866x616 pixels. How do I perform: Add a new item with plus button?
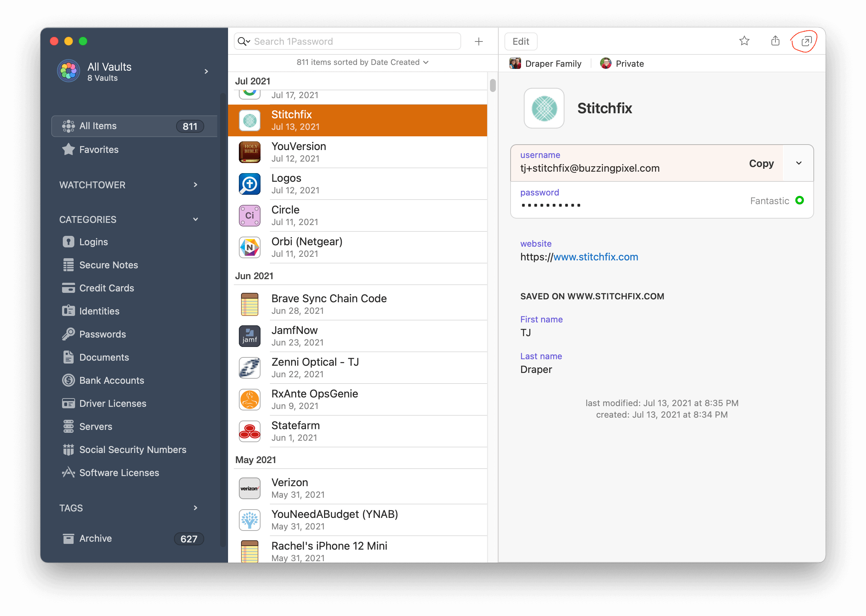478,41
